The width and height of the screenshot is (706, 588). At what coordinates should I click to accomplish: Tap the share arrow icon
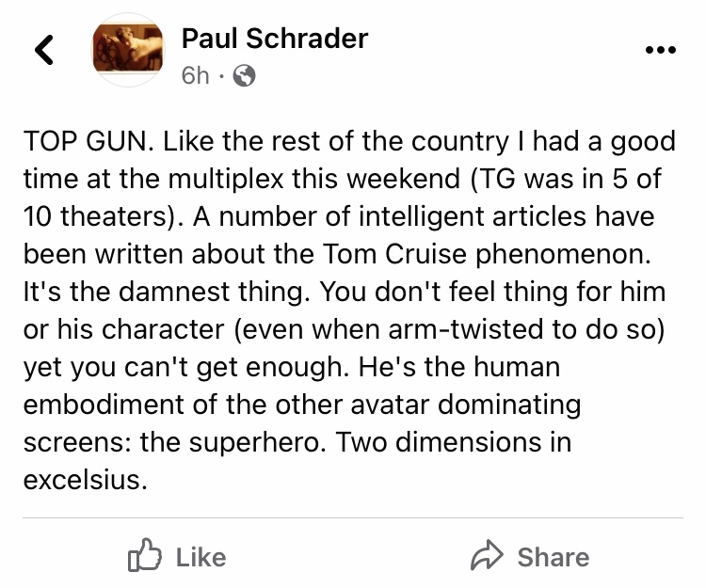click(489, 557)
